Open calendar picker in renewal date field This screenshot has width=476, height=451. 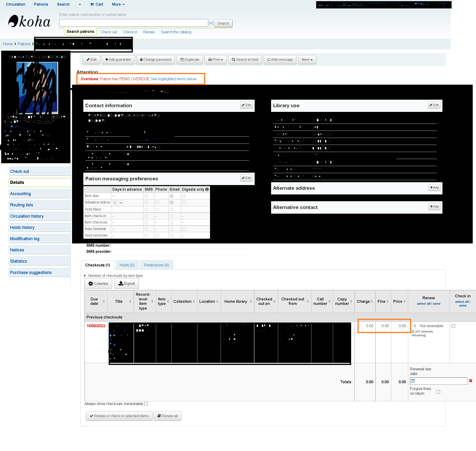pos(413,381)
